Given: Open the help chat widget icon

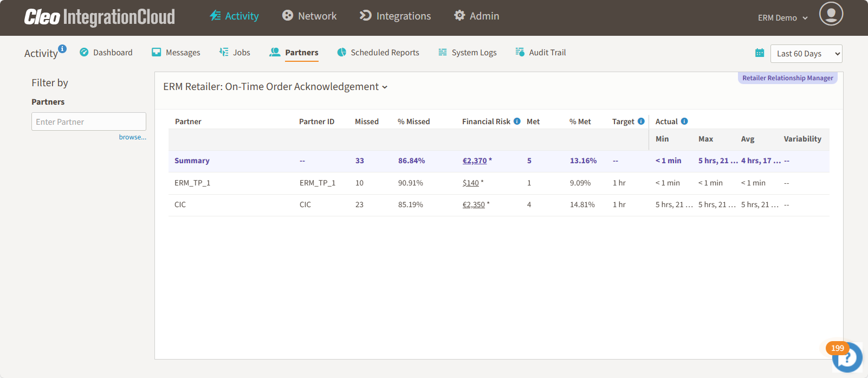Looking at the screenshot, I should pos(847,357).
